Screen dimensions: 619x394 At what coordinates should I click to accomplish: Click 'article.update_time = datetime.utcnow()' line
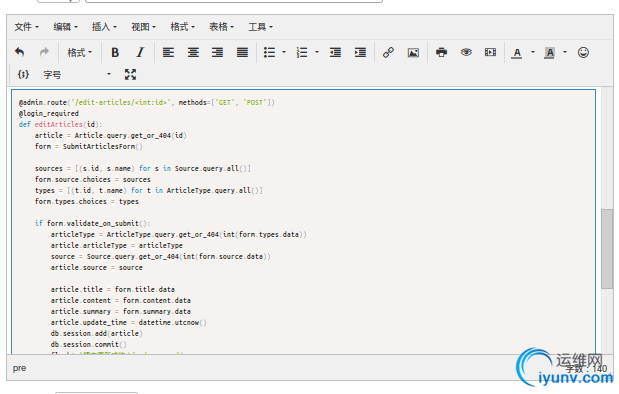129,323
